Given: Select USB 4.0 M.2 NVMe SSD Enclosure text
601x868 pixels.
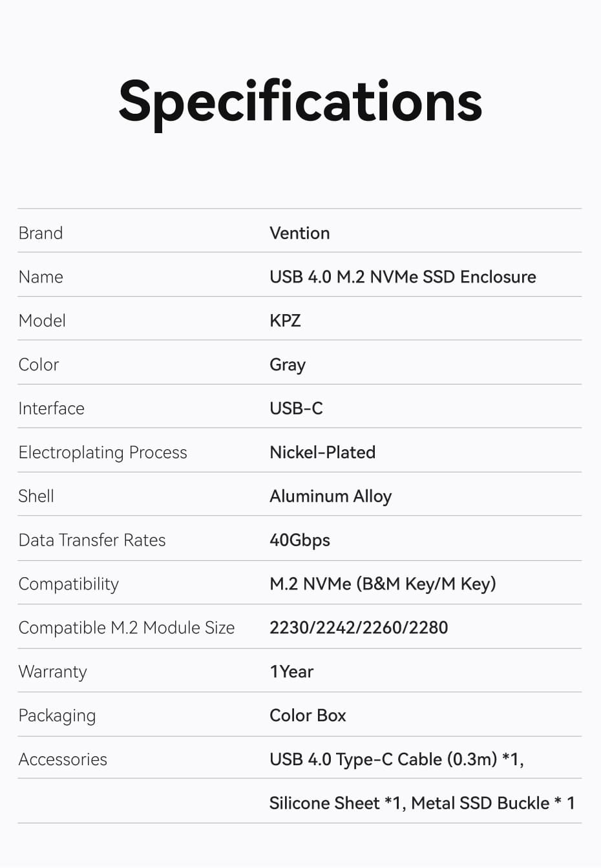Looking at the screenshot, I should 403,277.
